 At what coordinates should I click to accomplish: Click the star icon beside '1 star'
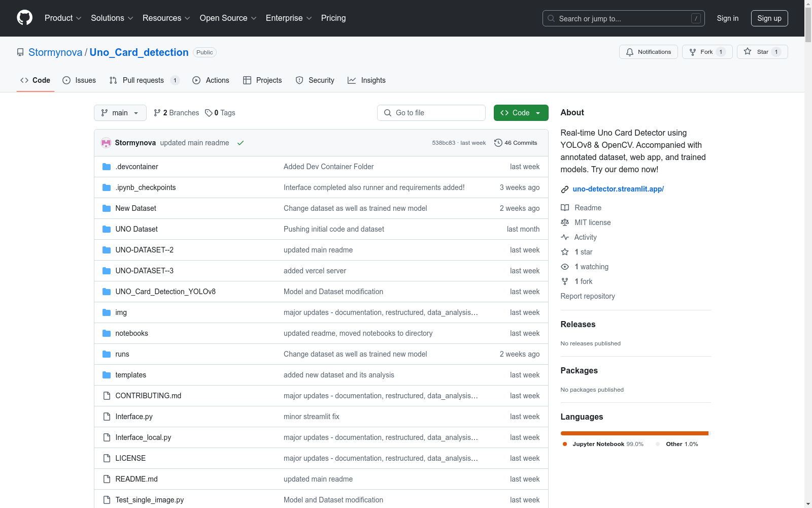click(x=565, y=252)
